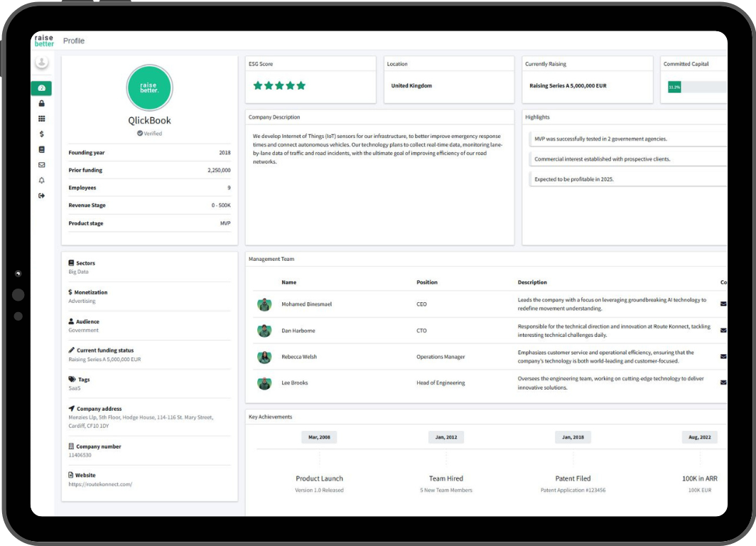Click the Lee Brooks name

click(295, 383)
